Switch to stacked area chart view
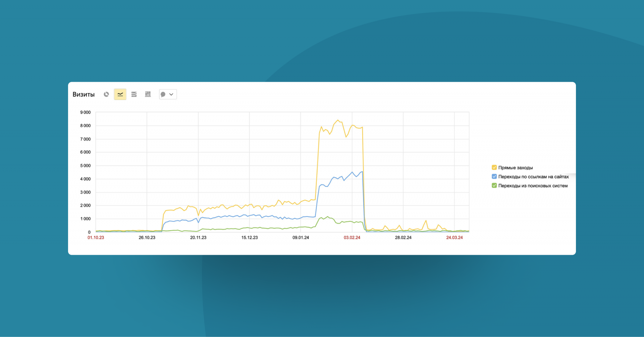The height and width of the screenshot is (337, 644). click(x=134, y=95)
